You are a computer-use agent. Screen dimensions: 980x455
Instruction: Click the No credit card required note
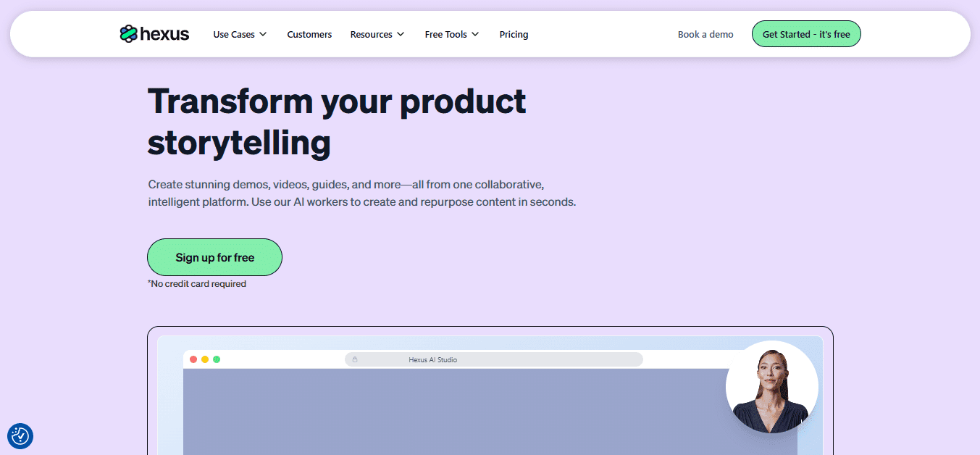pos(197,284)
